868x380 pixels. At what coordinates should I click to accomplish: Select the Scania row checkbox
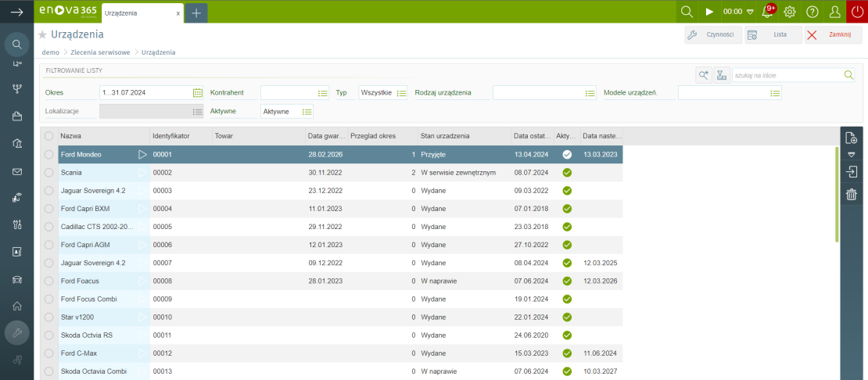[x=49, y=173]
